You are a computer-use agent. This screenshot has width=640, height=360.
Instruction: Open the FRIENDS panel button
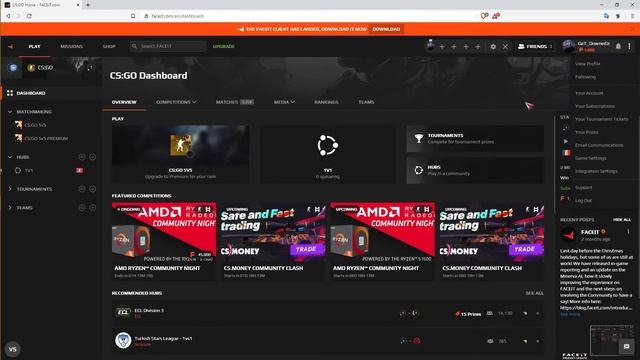click(x=535, y=47)
